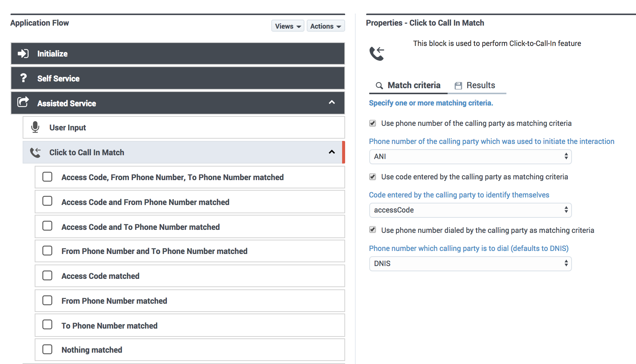This screenshot has width=636, height=364.
Task: Click the Self Service question mark icon
Action: (23, 78)
